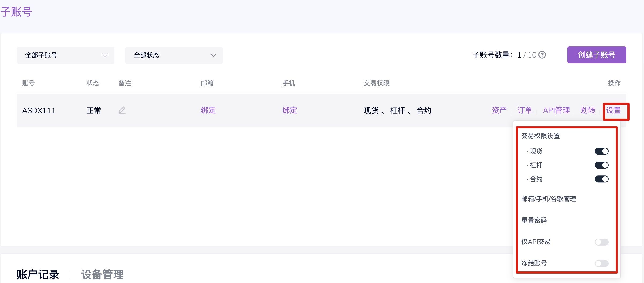
Task: Select 重置密码 in settings menu
Action: 534,220
